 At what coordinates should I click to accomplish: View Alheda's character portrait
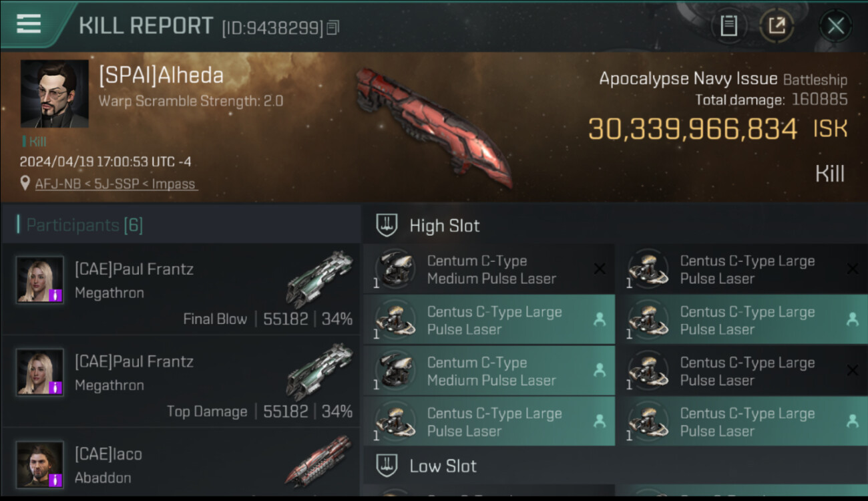click(x=54, y=94)
